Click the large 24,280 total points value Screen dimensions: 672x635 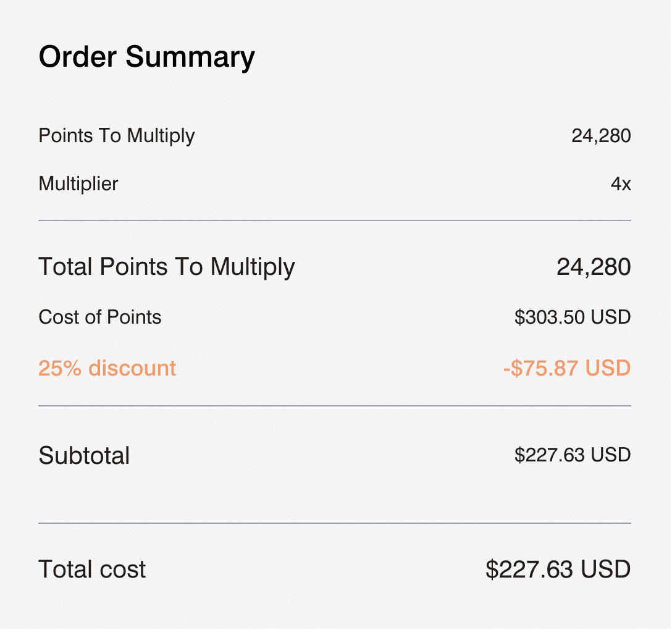tap(594, 267)
